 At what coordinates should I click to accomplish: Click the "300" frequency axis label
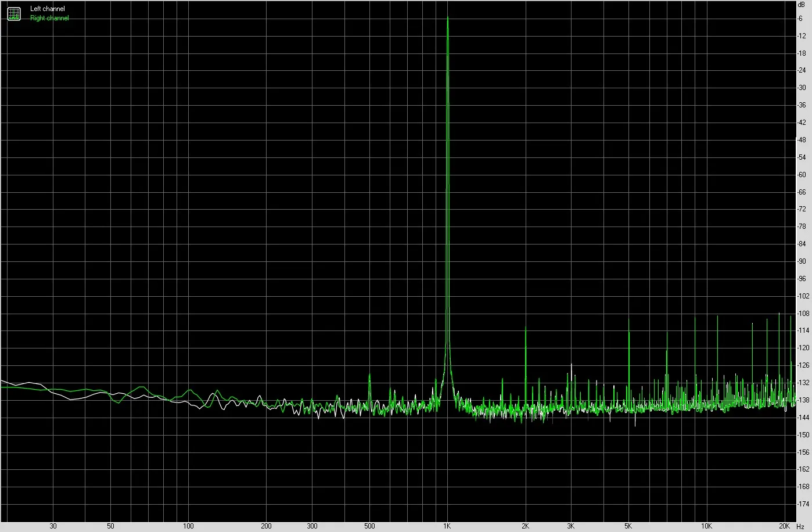point(312,526)
